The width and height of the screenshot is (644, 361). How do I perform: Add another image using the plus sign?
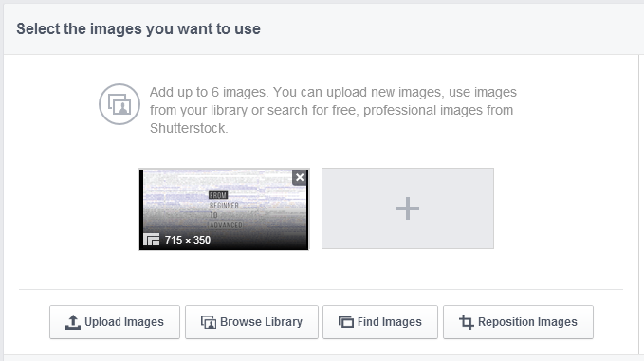coord(408,208)
